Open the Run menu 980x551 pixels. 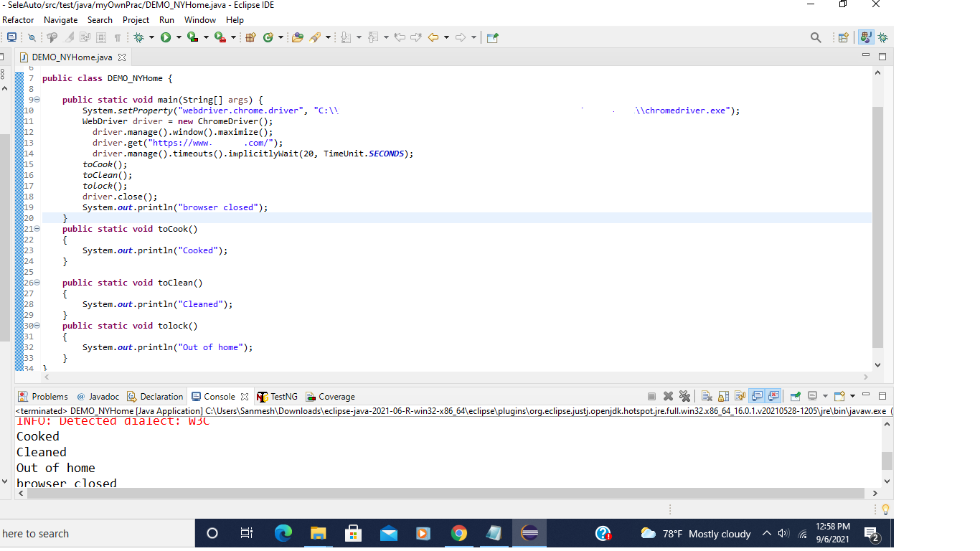tap(166, 19)
